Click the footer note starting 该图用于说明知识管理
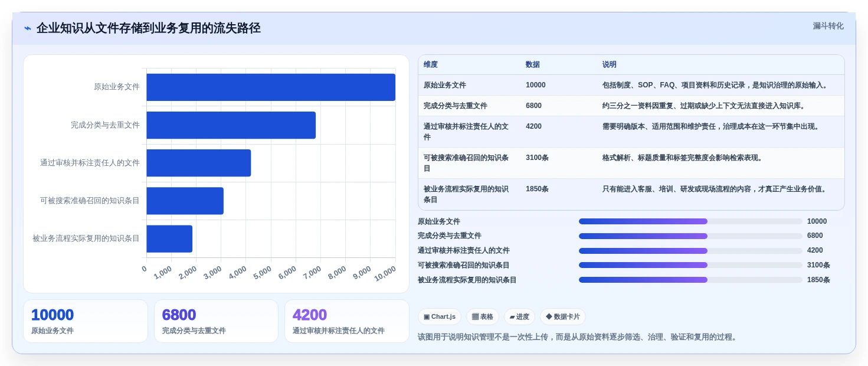Image resolution: width=868 pixels, height=366 pixels. point(578,337)
